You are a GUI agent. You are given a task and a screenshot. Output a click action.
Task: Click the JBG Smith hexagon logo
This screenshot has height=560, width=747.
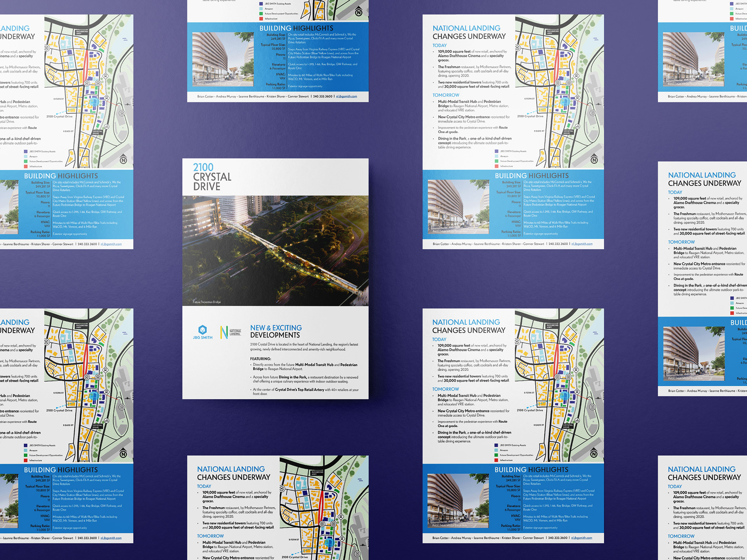click(x=202, y=330)
